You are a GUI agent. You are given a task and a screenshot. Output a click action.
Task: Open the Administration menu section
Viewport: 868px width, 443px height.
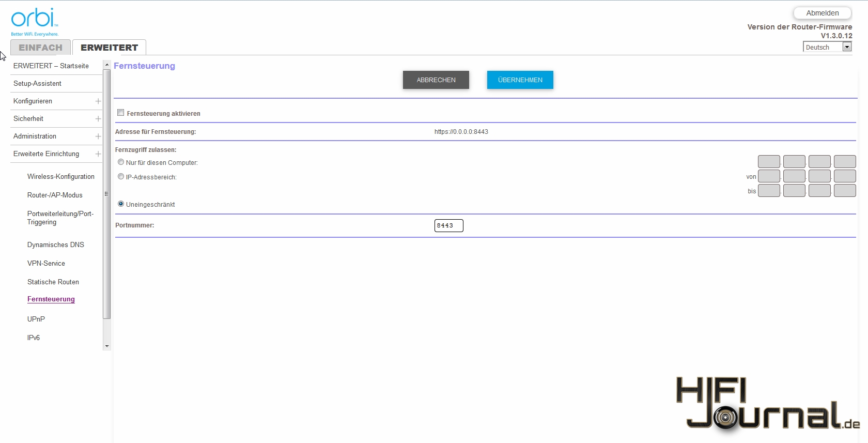point(35,136)
